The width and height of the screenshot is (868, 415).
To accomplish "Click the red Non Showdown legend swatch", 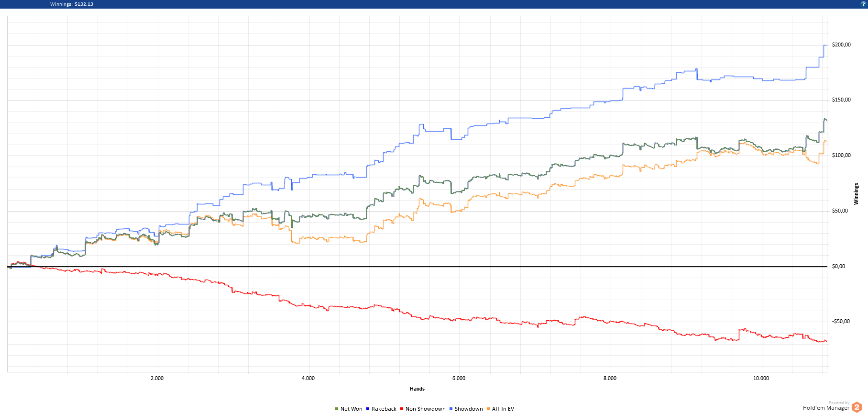I will click(402, 409).
